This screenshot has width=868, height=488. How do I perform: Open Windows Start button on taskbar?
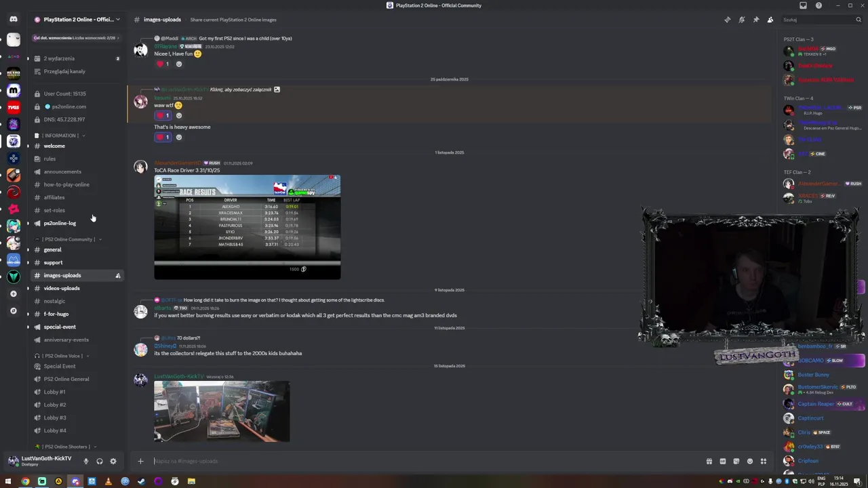click(9, 481)
